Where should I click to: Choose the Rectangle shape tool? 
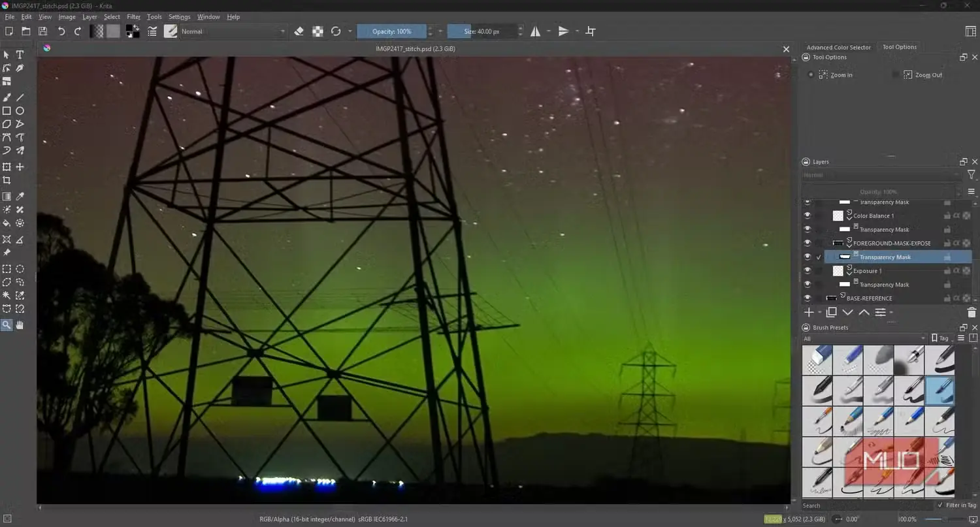coord(7,111)
